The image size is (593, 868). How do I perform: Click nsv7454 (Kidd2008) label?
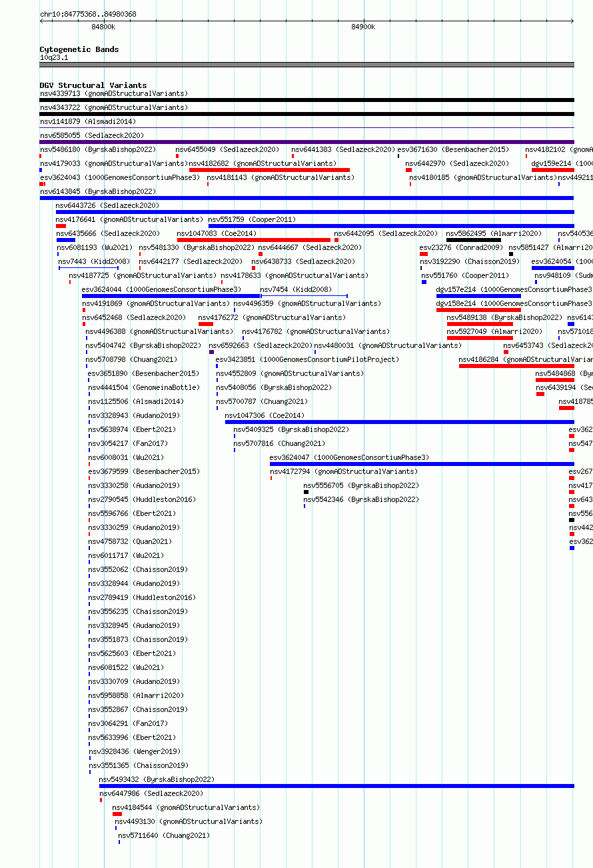296,289
